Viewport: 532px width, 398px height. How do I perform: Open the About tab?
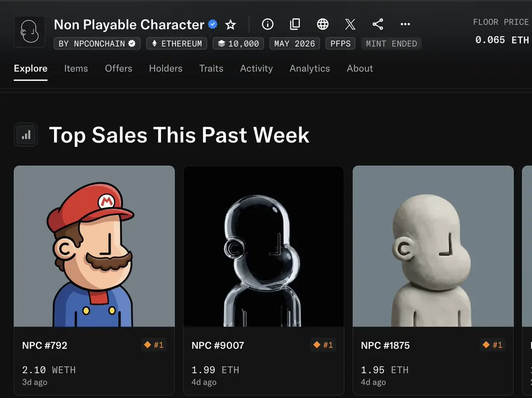coord(360,68)
